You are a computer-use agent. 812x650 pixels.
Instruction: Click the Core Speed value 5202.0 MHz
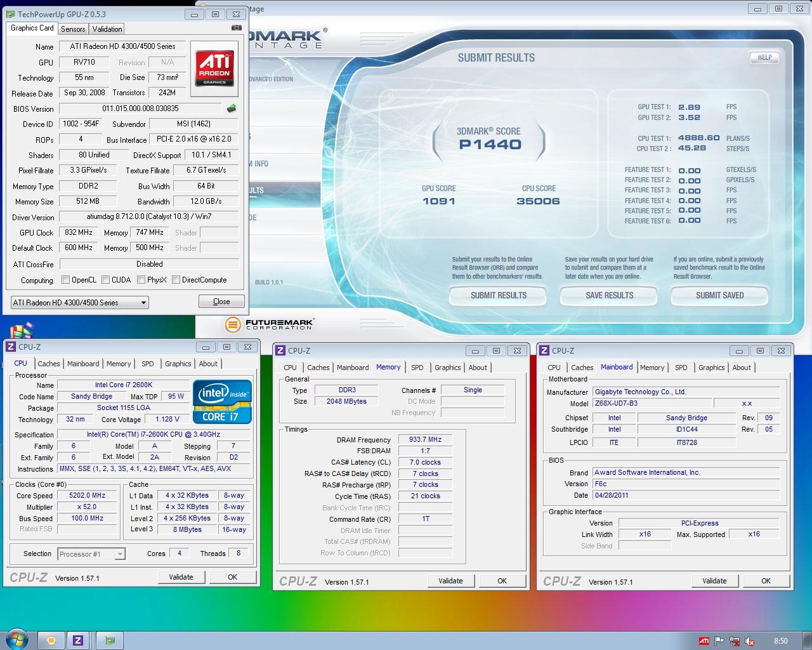[x=88, y=495]
